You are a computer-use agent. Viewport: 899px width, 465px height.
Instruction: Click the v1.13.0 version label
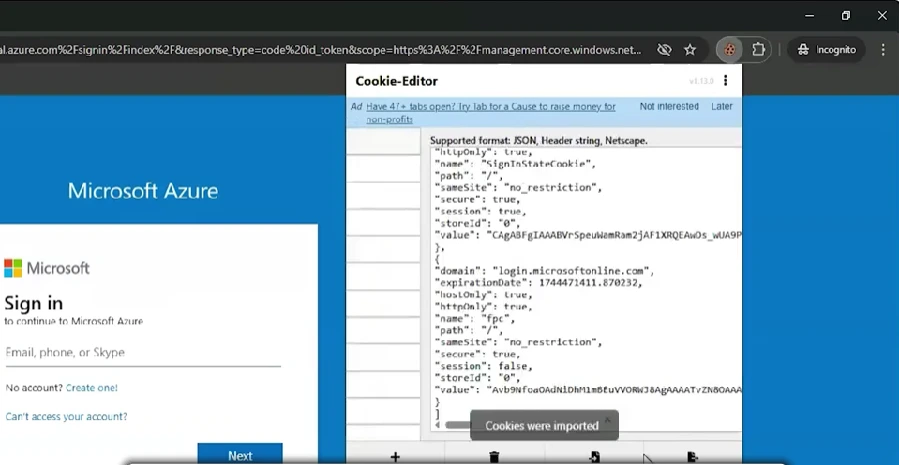(701, 81)
